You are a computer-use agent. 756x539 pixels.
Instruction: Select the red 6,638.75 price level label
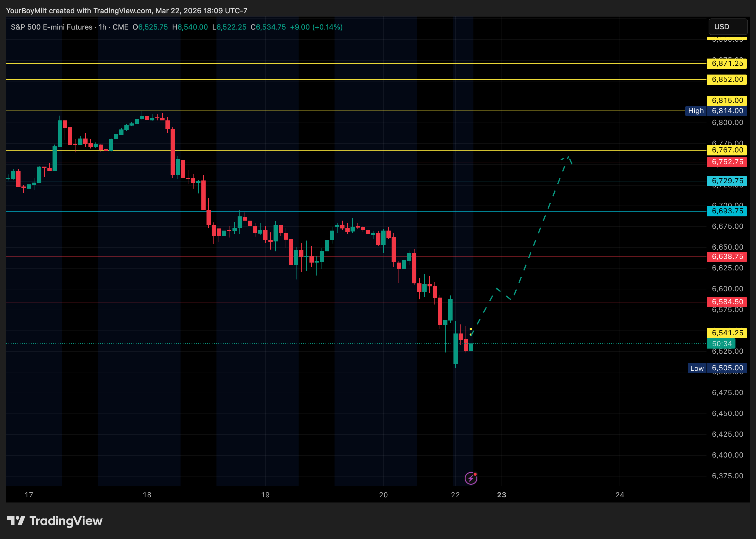click(x=727, y=257)
